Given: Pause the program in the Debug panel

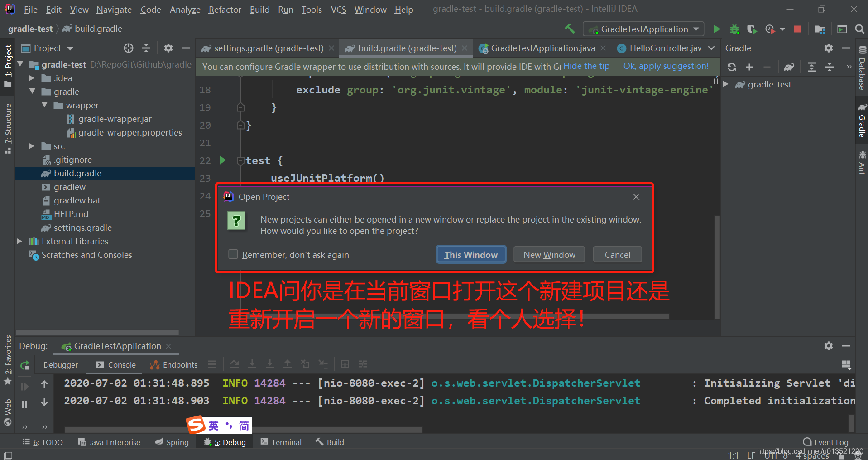Looking at the screenshot, I should [x=24, y=404].
